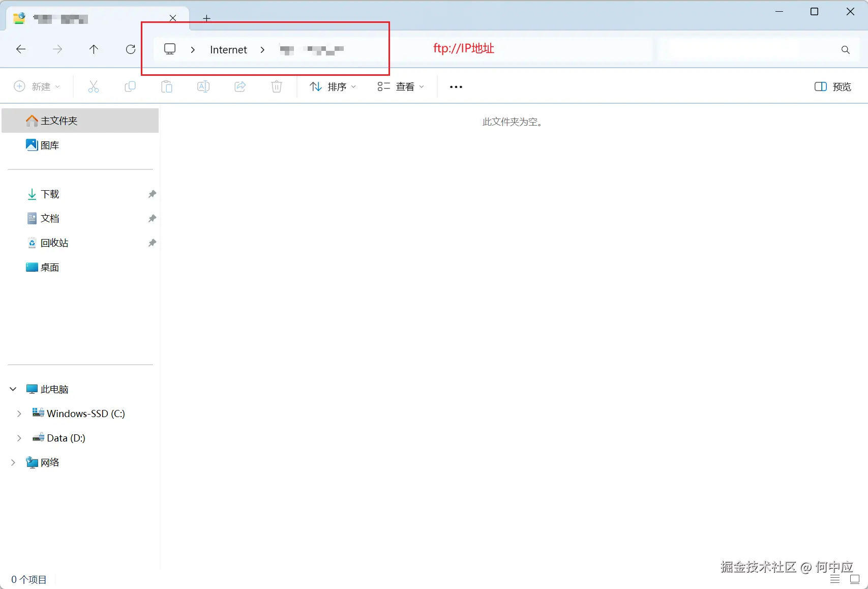Image resolution: width=868 pixels, height=589 pixels.
Task: Unpin 回收站 using its pin icon
Action: (152, 243)
